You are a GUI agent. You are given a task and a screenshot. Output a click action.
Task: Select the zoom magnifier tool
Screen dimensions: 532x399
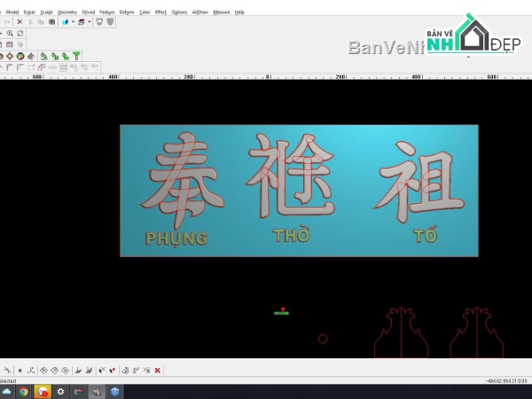pyautogui.click(x=10, y=34)
